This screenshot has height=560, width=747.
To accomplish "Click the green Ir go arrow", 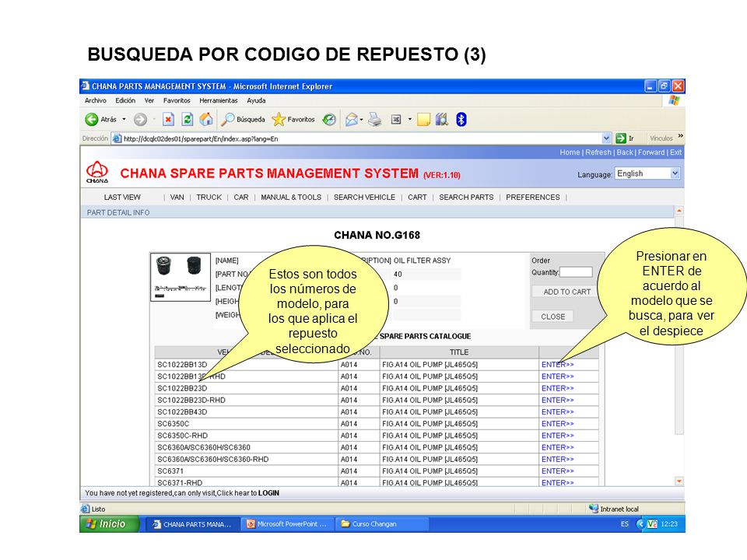I will [621, 138].
